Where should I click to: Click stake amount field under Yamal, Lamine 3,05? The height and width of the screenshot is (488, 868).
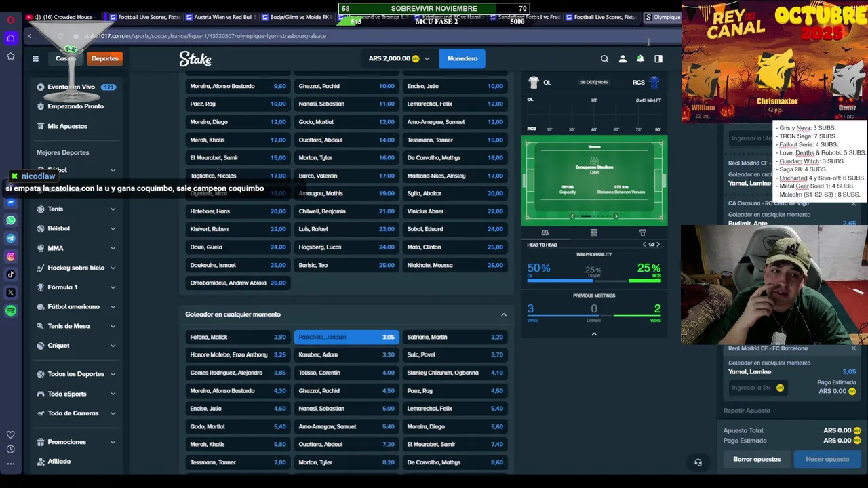[757, 388]
